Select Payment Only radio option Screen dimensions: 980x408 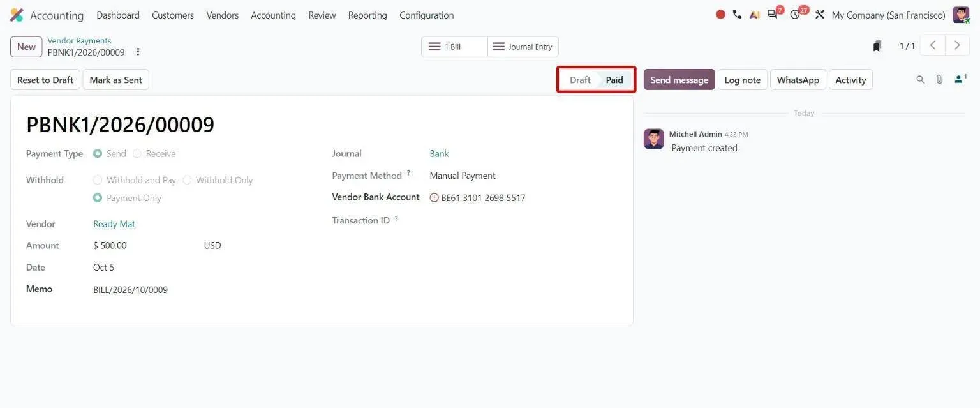98,198
